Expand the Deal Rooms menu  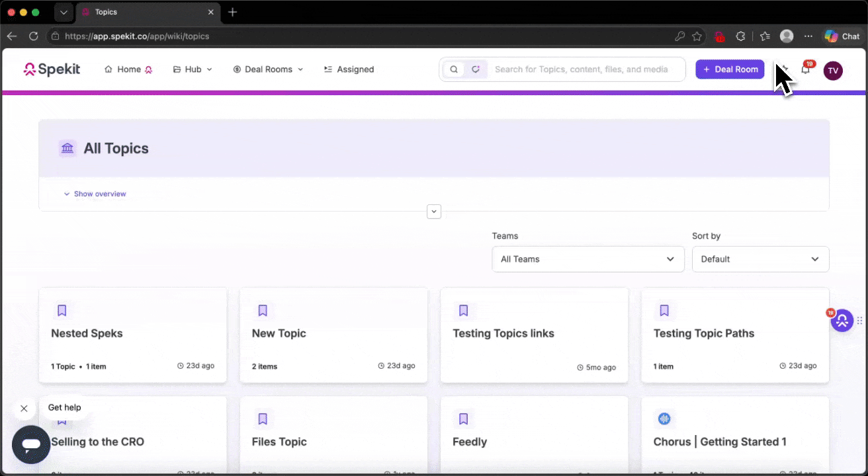(x=268, y=69)
